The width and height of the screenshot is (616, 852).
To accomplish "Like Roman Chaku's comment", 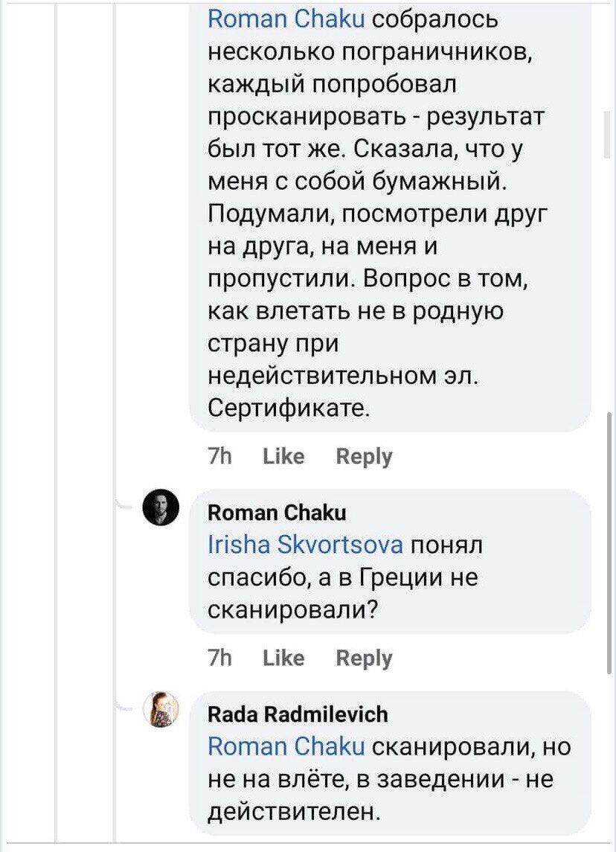I will 283,657.
